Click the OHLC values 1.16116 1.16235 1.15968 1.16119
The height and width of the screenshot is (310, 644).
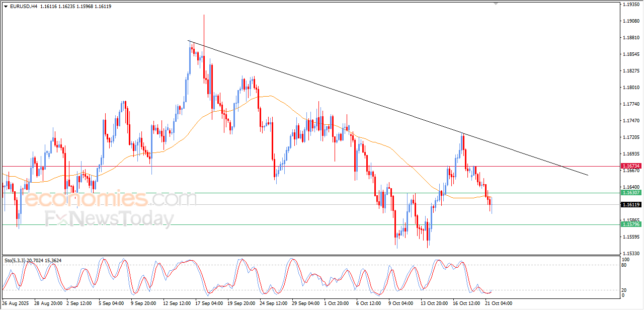click(x=75, y=7)
